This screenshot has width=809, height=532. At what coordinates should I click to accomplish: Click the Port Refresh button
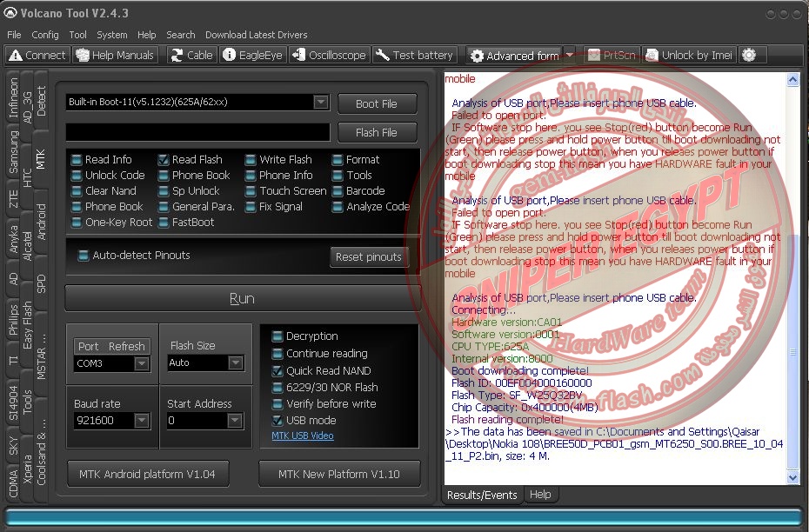(x=111, y=347)
